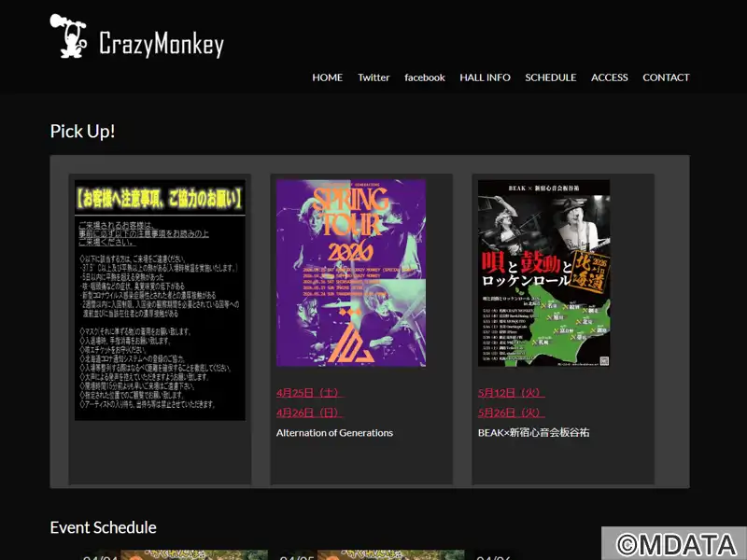Open the customer notice poster image

tap(160, 300)
